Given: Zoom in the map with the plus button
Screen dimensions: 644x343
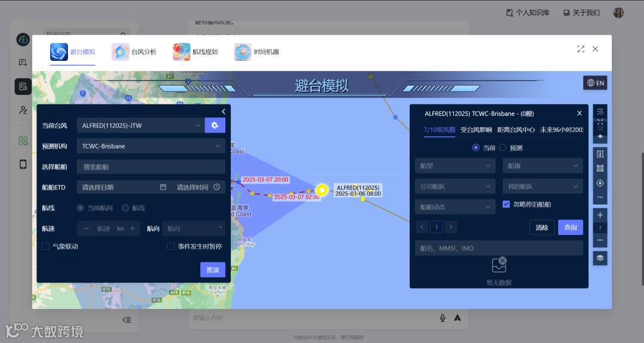Looking at the screenshot, I should [600, 215].
